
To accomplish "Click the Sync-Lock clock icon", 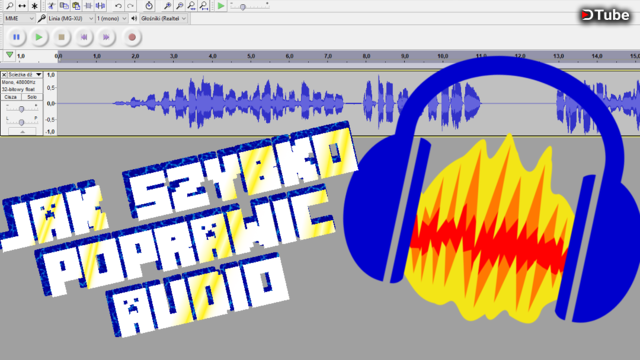I will click(149, 6).
